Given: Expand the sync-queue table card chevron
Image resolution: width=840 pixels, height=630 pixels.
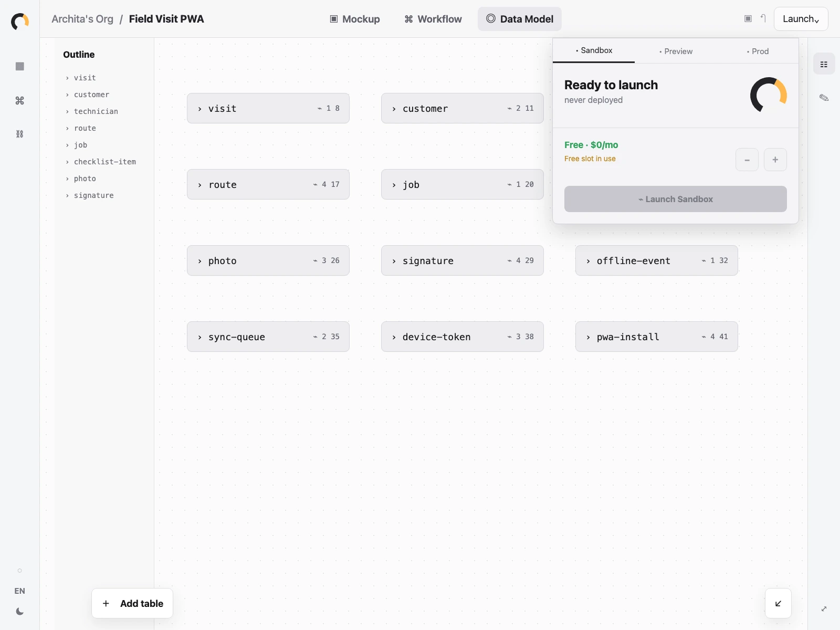Looking at the screenshot, I should (x=199, y=337).
